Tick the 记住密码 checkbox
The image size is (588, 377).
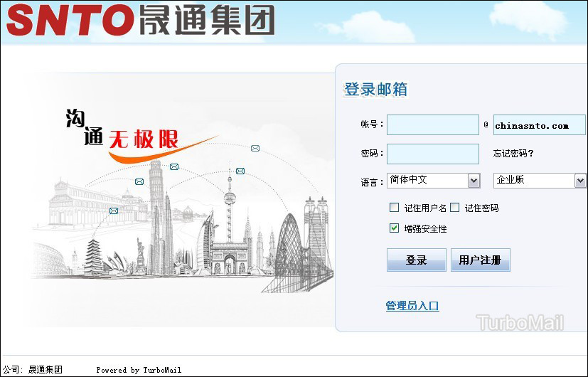(455, 208)
